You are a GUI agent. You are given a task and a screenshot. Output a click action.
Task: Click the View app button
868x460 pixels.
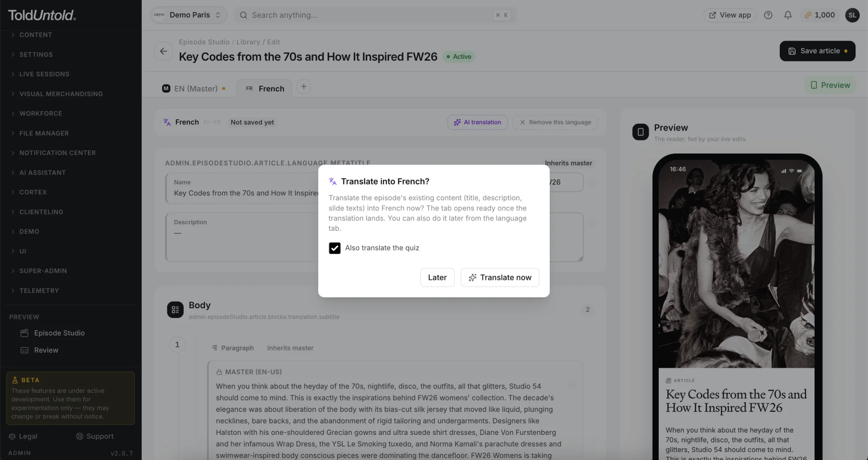pos(730,15)
